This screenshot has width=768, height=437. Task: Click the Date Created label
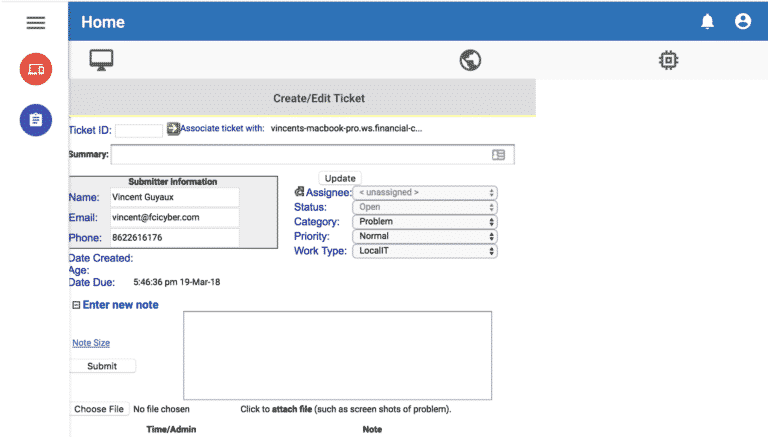tap(101, 258)
